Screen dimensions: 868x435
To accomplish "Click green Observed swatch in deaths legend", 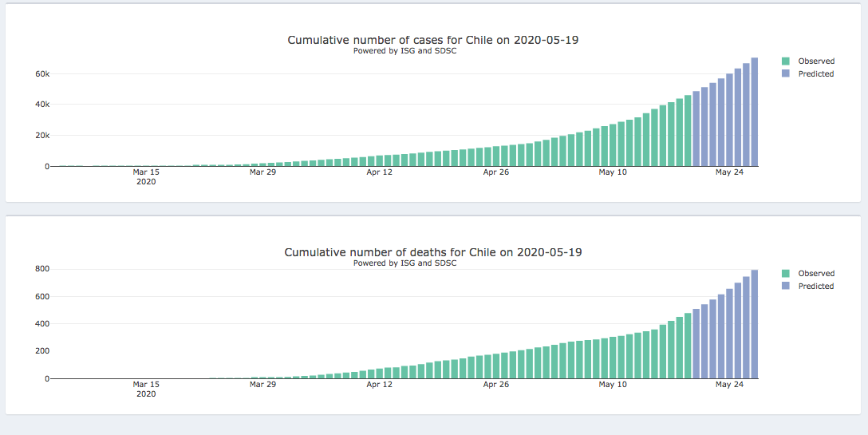I will click(786, 273).
